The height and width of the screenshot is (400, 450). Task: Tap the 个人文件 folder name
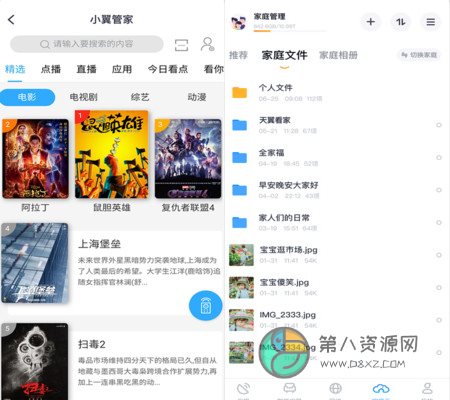[275, 88]
